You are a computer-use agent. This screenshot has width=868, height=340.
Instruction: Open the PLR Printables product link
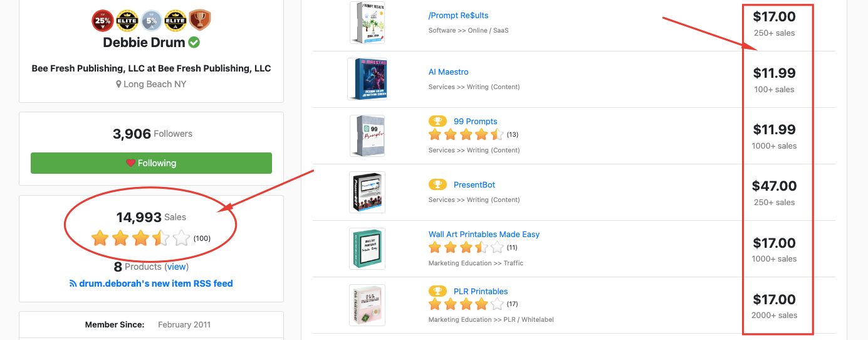[481, 291]
